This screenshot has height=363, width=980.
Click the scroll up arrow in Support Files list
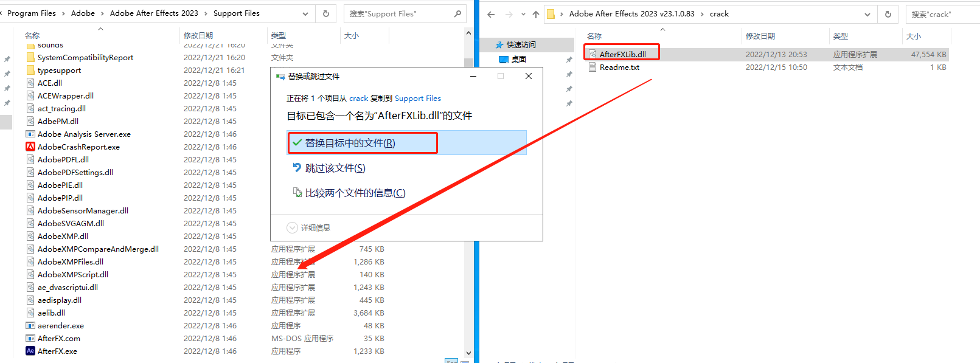[x=468, y=33]
